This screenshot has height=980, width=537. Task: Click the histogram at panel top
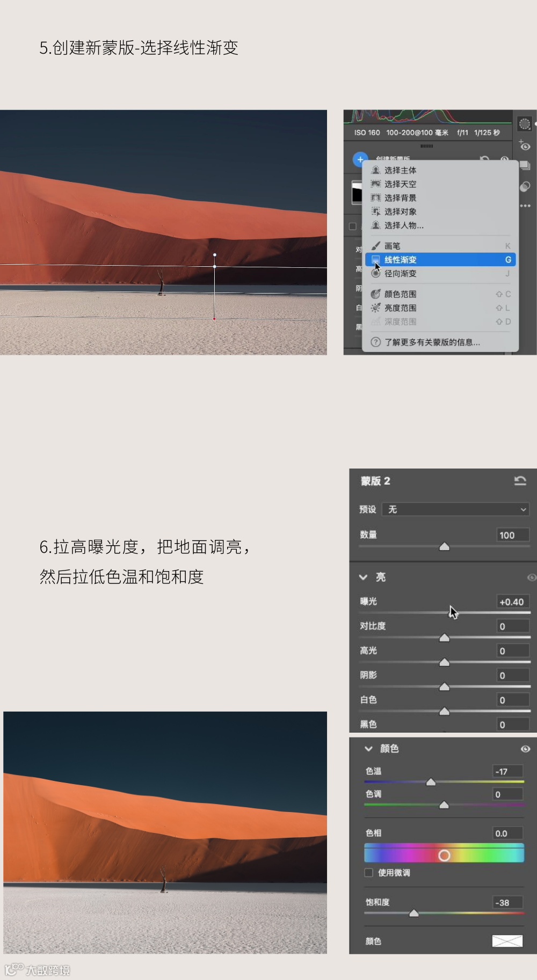(x=427, y=116)
